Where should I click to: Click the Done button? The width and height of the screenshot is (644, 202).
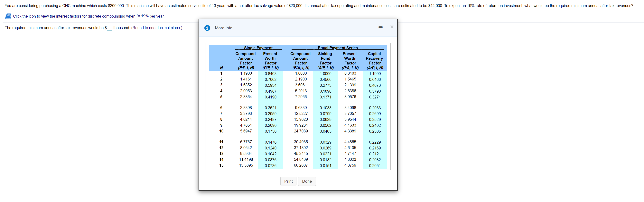tap(307, 181)
